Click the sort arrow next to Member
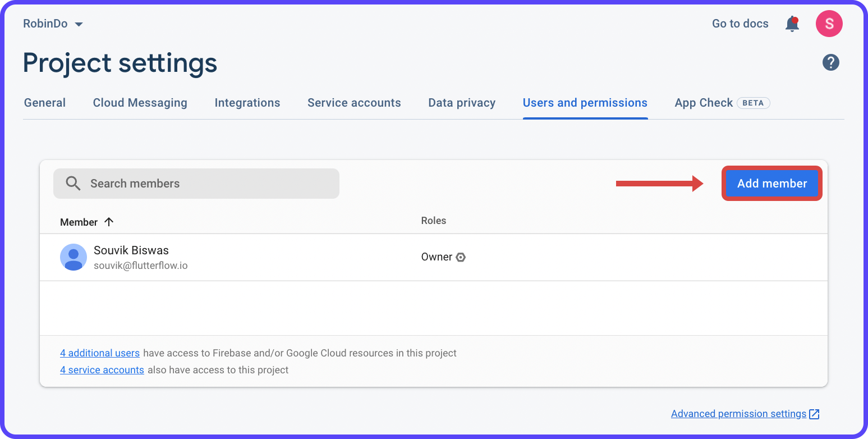Screen dimensions: 868x439 point(109,222)
